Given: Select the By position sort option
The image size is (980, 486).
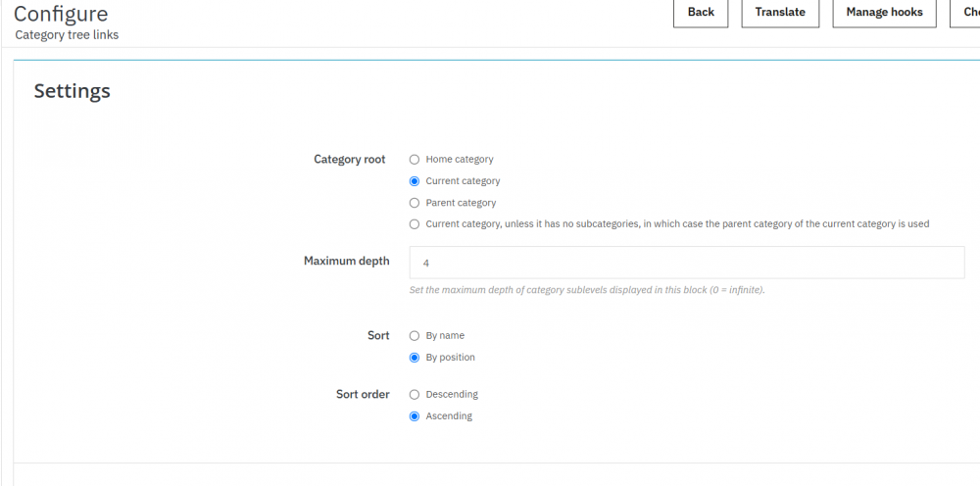Looking at the screenshot, I should [415, 358].
